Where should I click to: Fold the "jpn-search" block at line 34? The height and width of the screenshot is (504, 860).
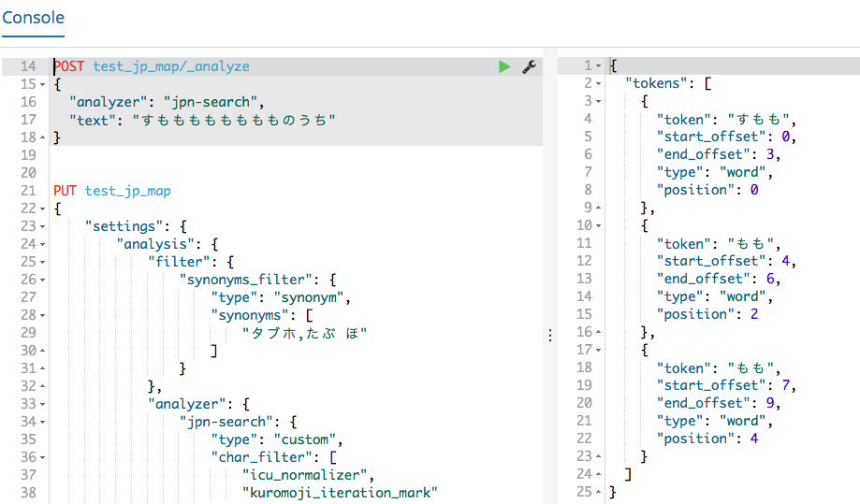pos(42,423)
